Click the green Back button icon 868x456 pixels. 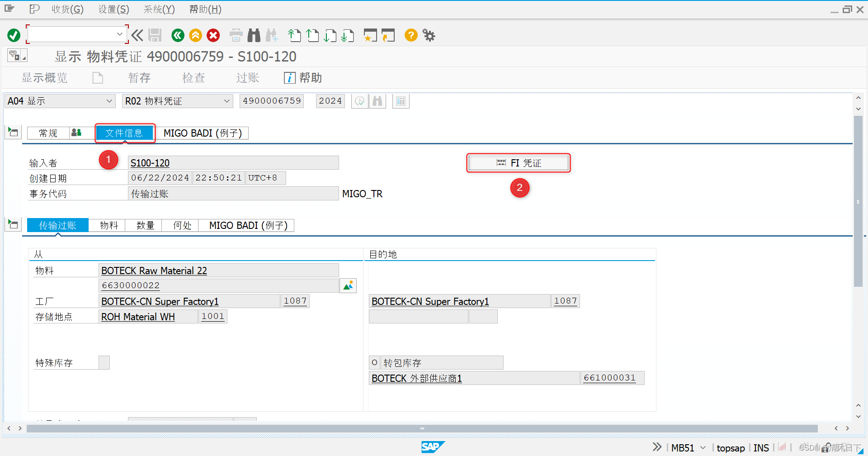(x=178, y=35)
